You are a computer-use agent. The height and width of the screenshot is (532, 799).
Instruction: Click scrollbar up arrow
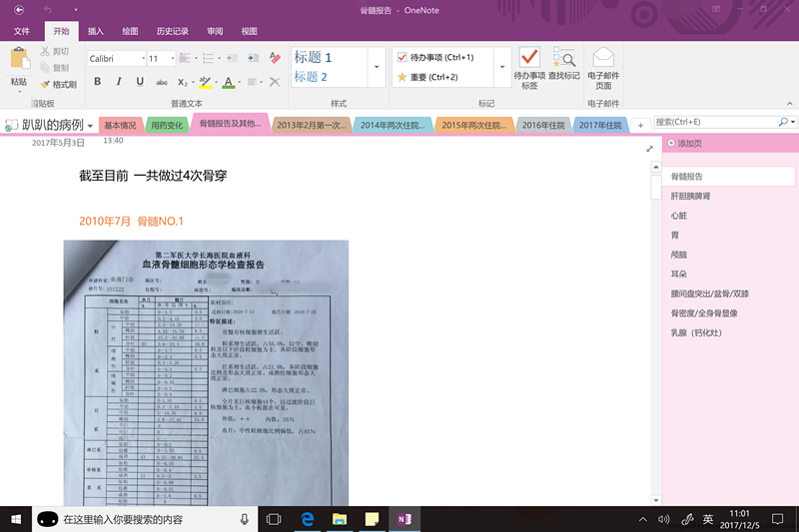click(656, 167)
